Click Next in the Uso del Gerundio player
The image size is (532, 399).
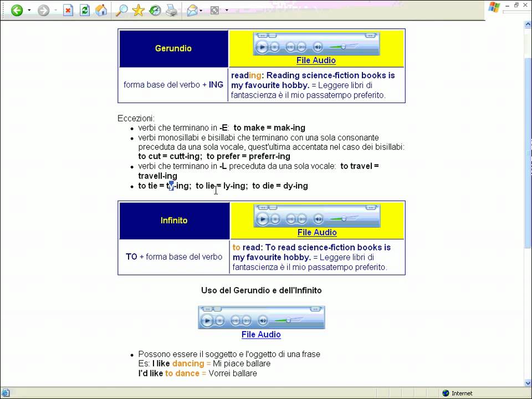(x=246, y=321)
